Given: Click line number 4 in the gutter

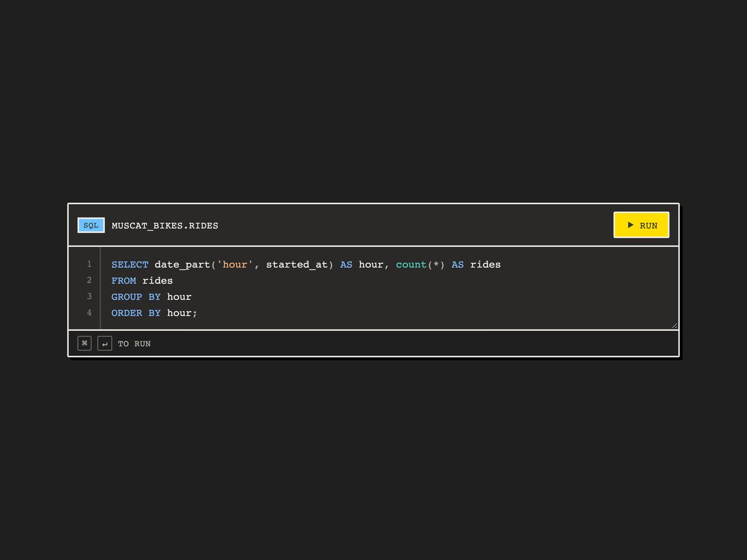Looking at the screenshot, I should coord(89,313).
